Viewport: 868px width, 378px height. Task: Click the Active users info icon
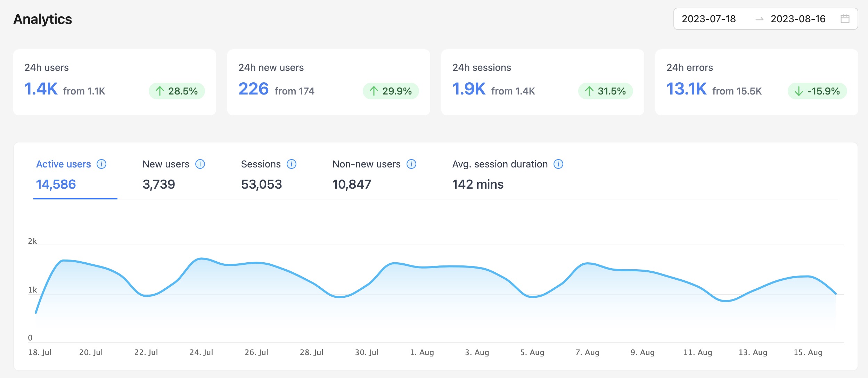pyautogui.click(x=101, y=164)
